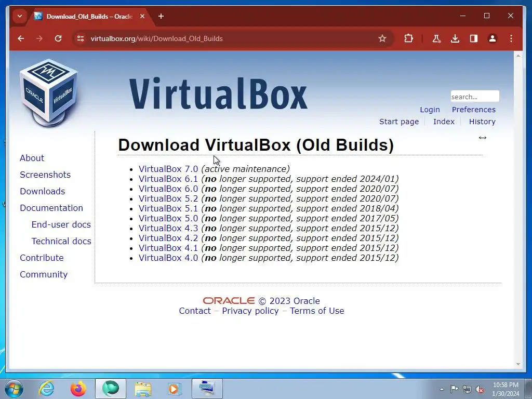The image size is (532, 399).
Task: Open the VirtualBox 5.1 link
Action: (168, 208)
